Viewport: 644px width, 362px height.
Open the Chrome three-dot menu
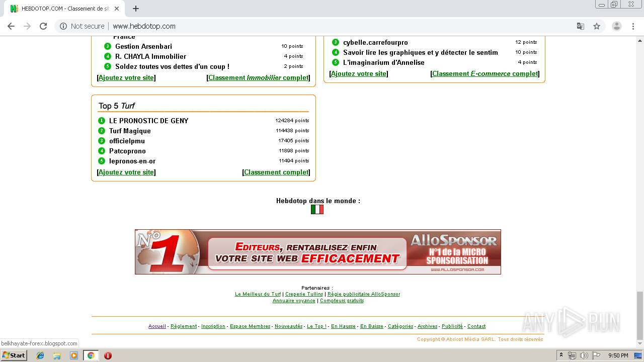tap(633, 26)
